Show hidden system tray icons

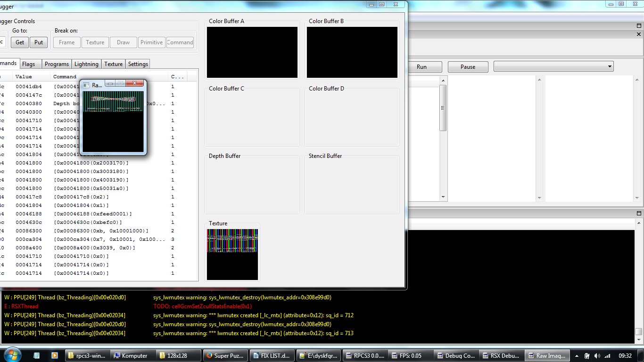pyautogui.click(x=578, y=356)
